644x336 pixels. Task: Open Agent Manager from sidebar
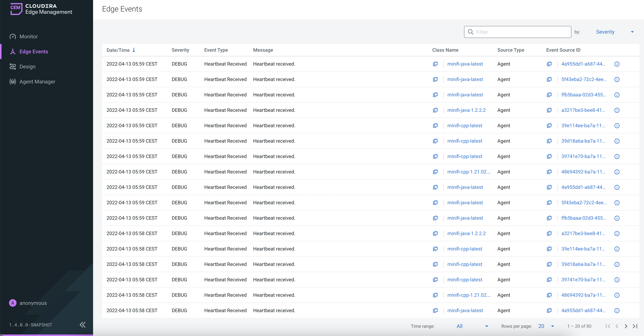click(x=37, y=82)
